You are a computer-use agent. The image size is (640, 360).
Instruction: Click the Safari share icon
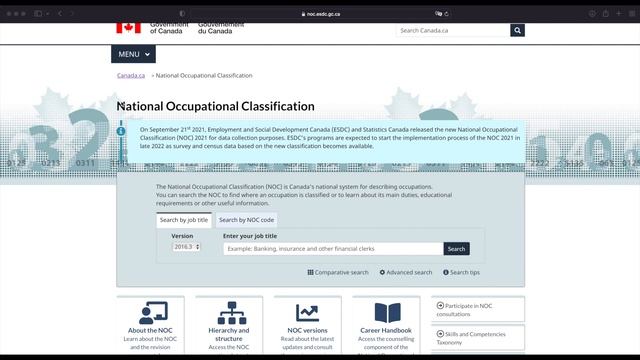point(606,13)
